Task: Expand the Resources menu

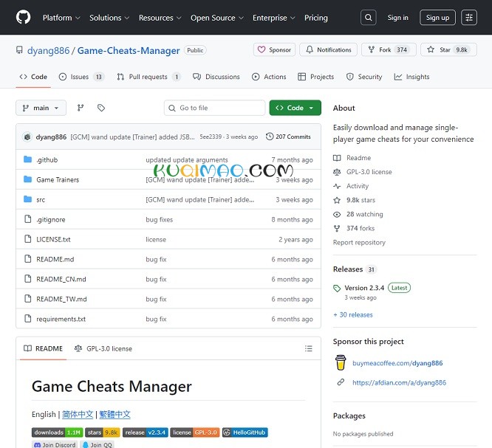Action: [x=160, y=18]
